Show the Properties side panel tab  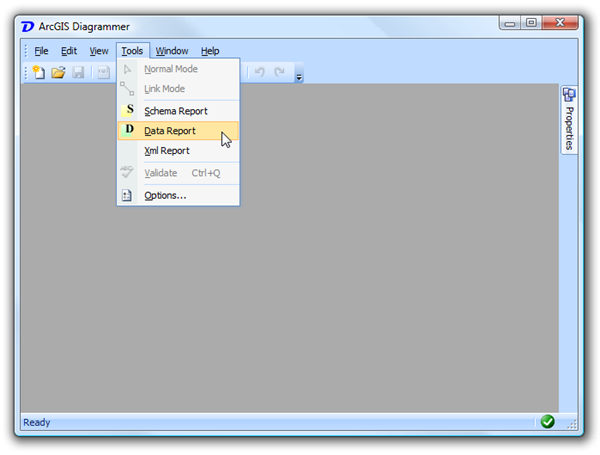(569, 120)
